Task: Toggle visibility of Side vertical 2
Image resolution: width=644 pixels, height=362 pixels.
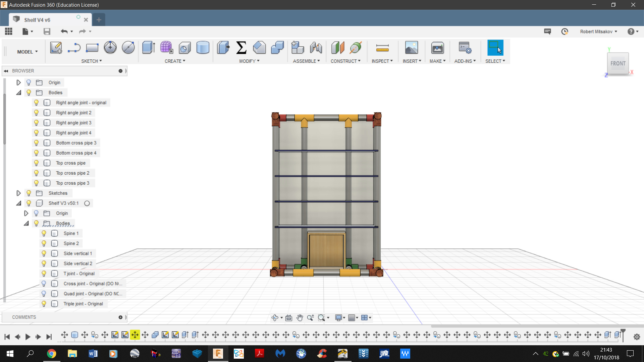Action: tap(44, 263)
